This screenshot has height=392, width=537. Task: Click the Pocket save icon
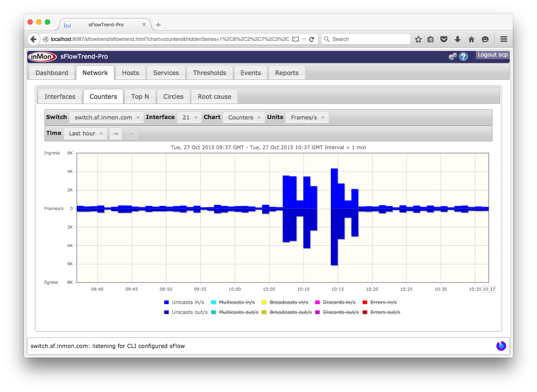(444, 39)
